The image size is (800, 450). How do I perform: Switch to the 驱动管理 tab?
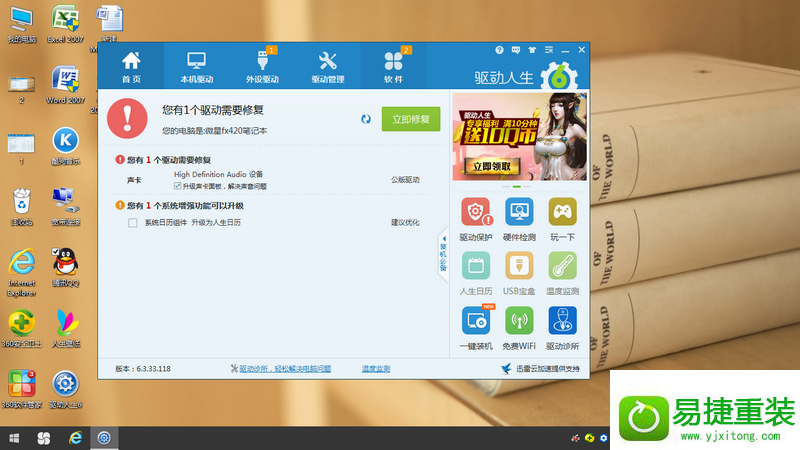(328, 66)
